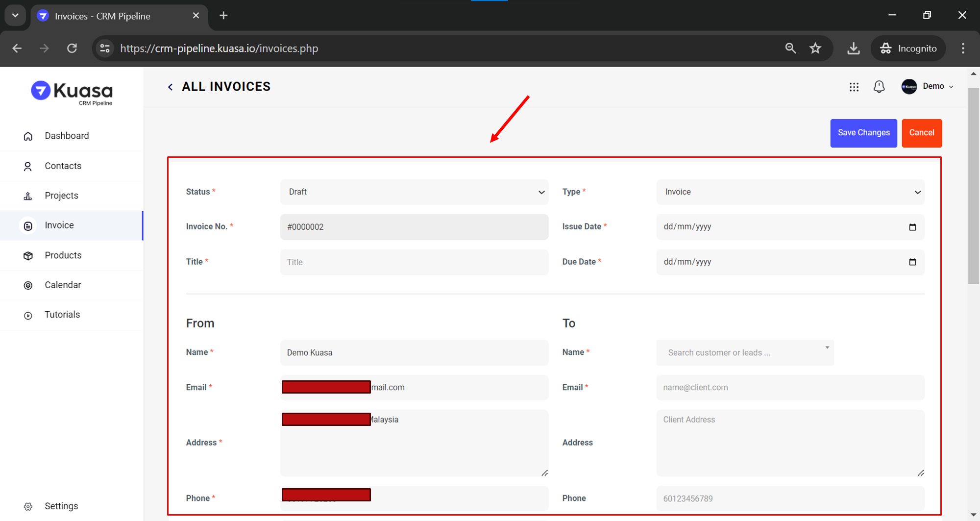Open the Type dropdown showing Invoice
980x521 pixels.
tap(790, 192)
